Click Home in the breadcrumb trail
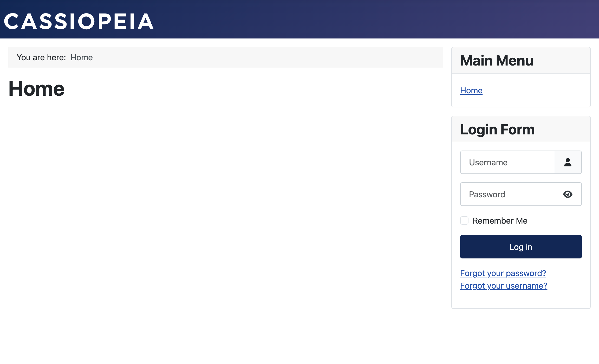 [81, 57]
